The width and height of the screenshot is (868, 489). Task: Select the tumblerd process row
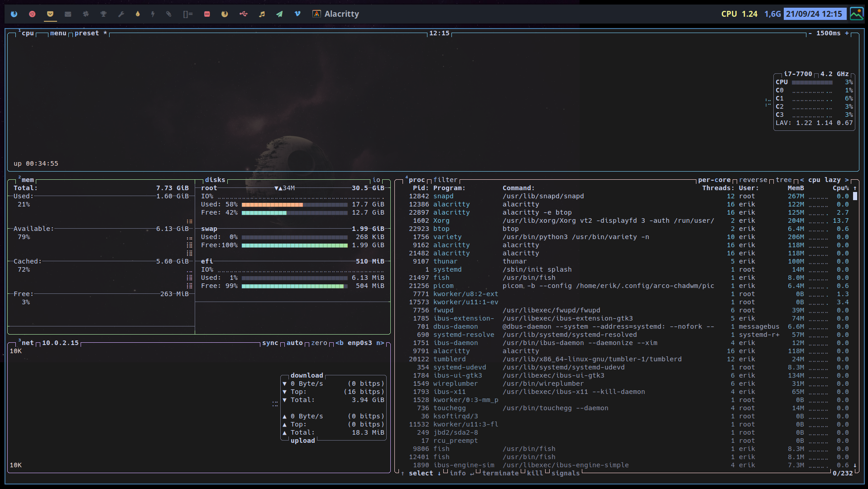[x=630, y=360]
